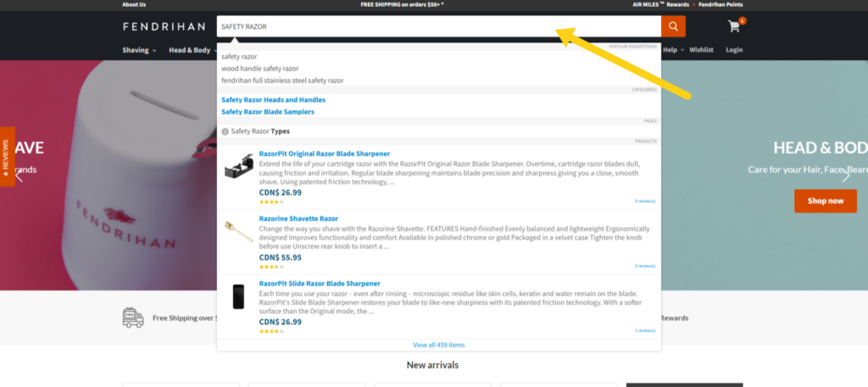868x387 pixels.
Task: Click the Shop now button
Action: coord(826,200)
